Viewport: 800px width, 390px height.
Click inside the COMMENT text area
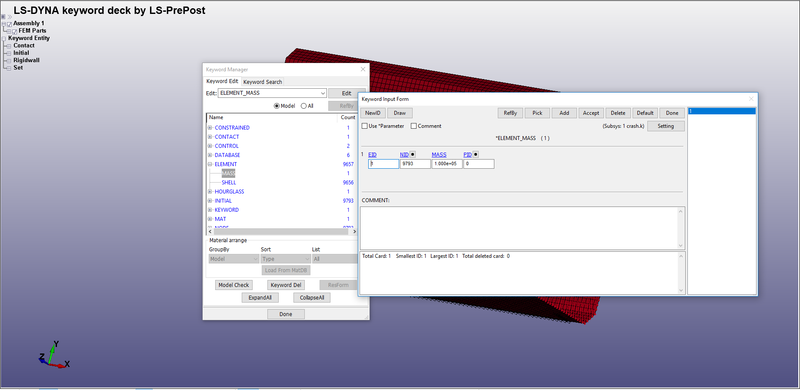[x=518, y=228]
